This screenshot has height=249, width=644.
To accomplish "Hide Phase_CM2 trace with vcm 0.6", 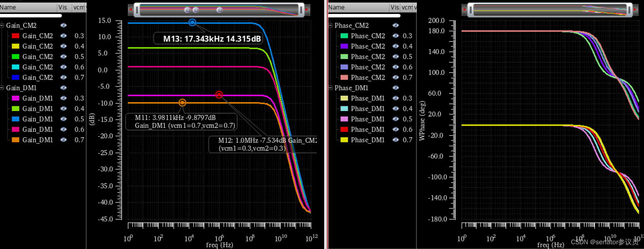I will (x=395, y=67).
